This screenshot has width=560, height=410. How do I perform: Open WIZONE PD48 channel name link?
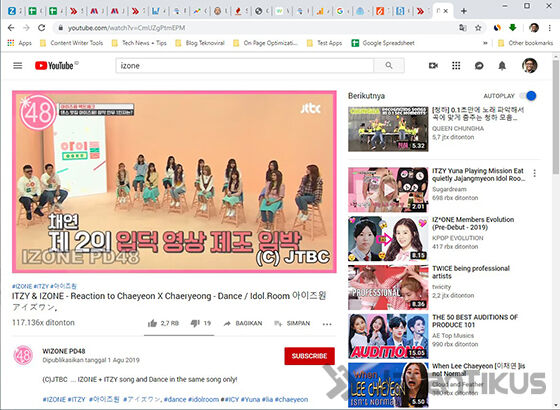(x=64, y=351)
